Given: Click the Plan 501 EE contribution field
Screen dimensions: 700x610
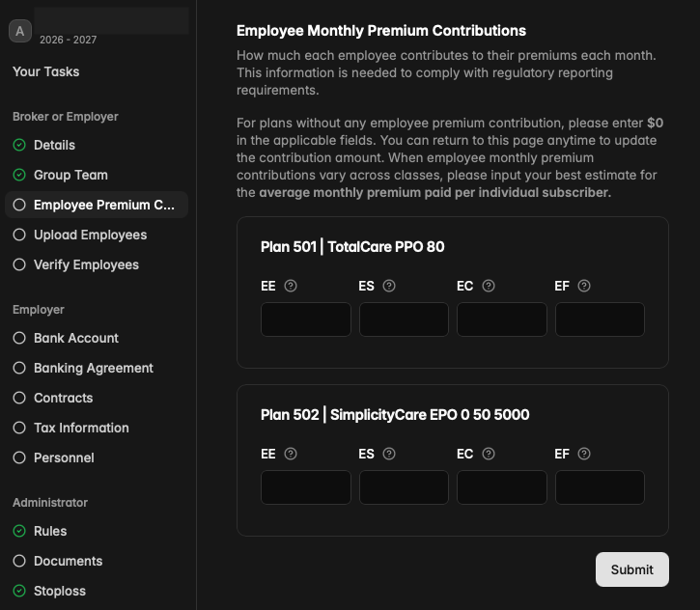Looking at the screenshot, I should point(306,319).
